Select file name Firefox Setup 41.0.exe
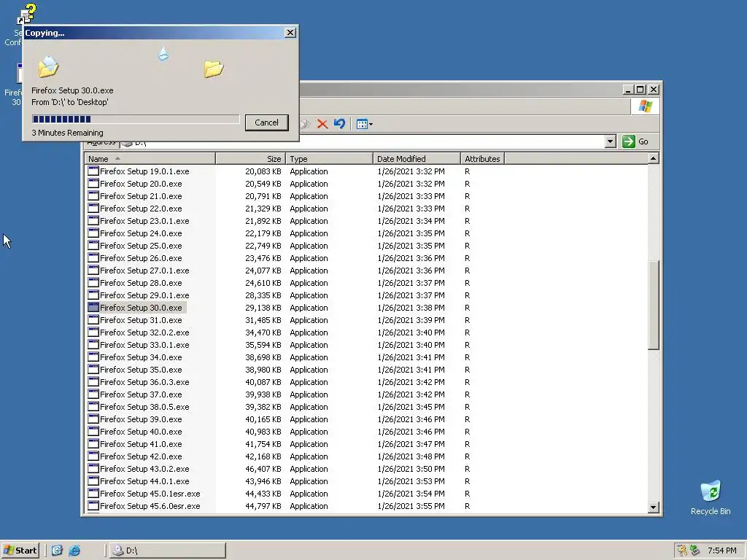The height and width of the screenshot is (560, 747). coord(141,444)
